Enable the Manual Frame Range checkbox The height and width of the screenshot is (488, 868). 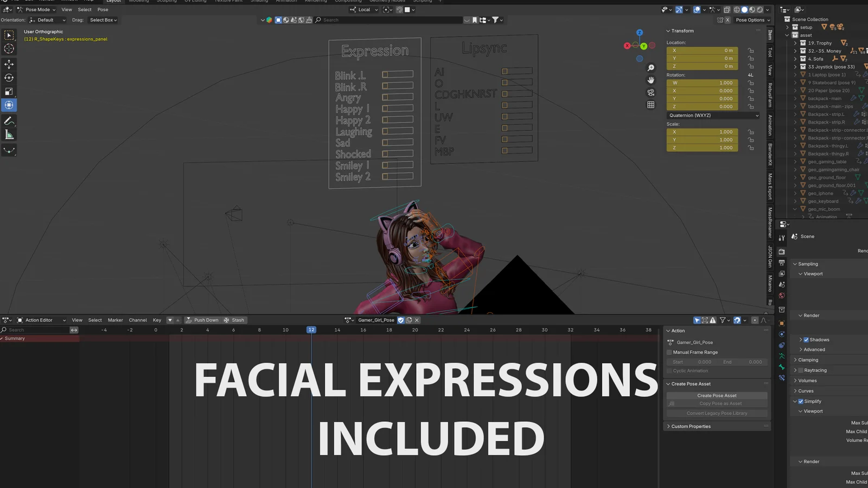click(x=669, y=352)
